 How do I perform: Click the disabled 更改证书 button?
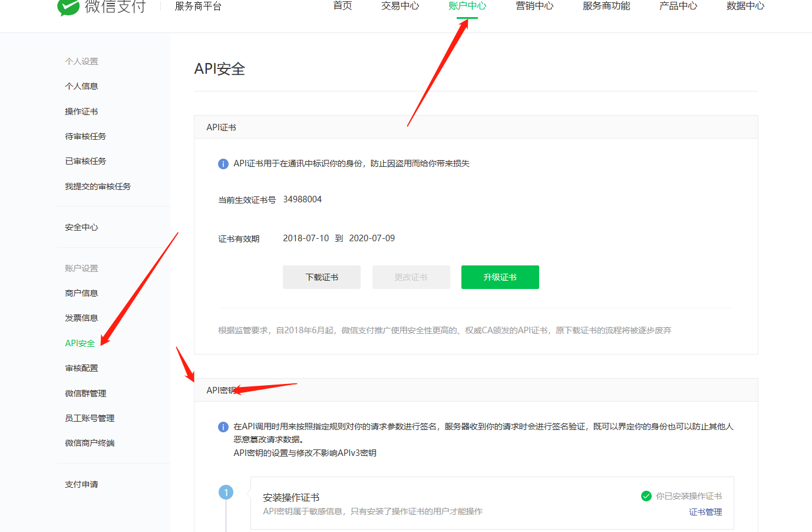(411, 277)
